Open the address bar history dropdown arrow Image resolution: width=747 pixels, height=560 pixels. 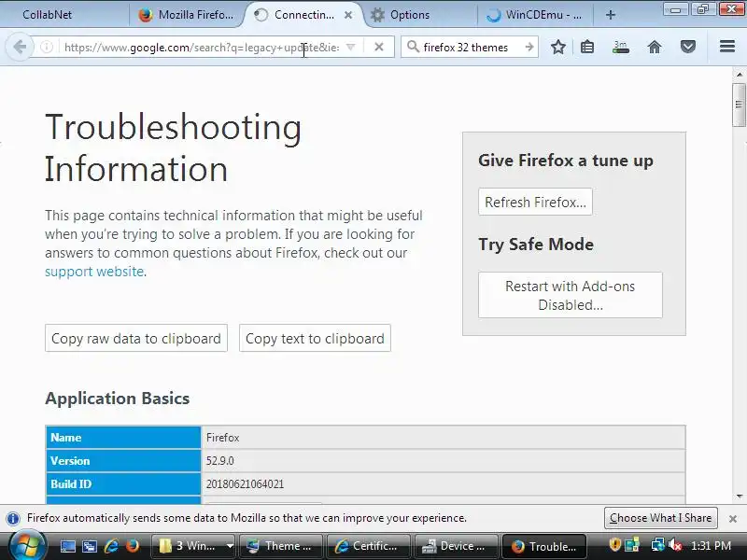click(351, 48)
